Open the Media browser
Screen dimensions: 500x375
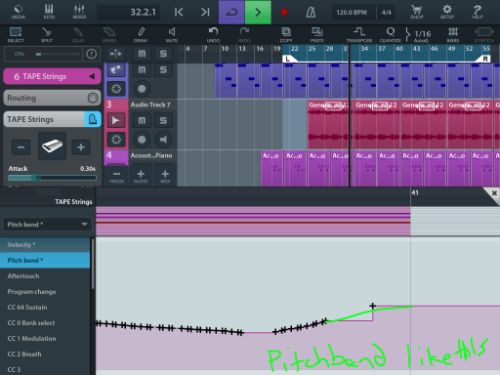point(18,12)
